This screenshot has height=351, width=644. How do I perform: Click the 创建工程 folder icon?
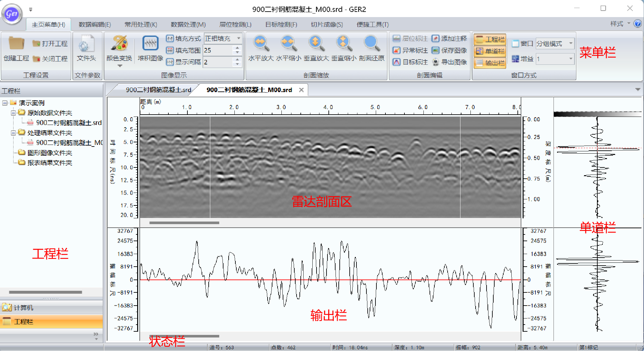(16, 43)
